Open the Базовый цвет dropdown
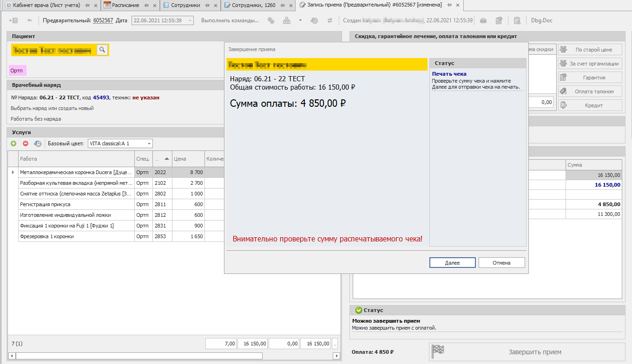Screen dimensions: 632x364 pyautogui.click(x=149, y=144)
